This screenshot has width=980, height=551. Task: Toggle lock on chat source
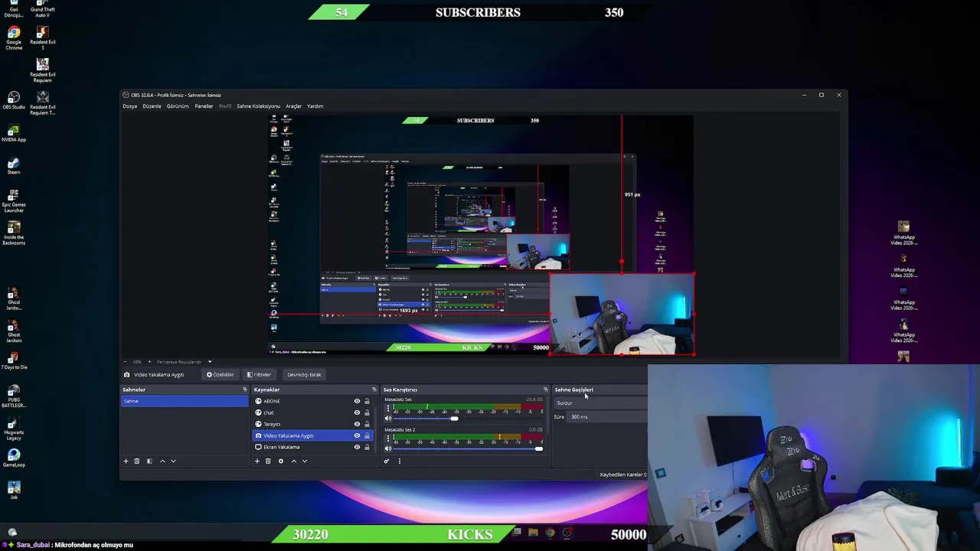367,412
